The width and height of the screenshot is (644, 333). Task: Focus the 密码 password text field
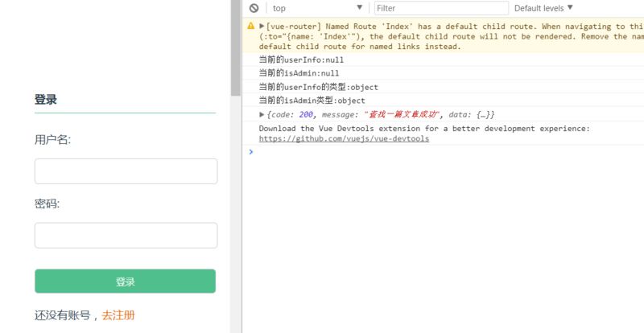pos(126,236)
